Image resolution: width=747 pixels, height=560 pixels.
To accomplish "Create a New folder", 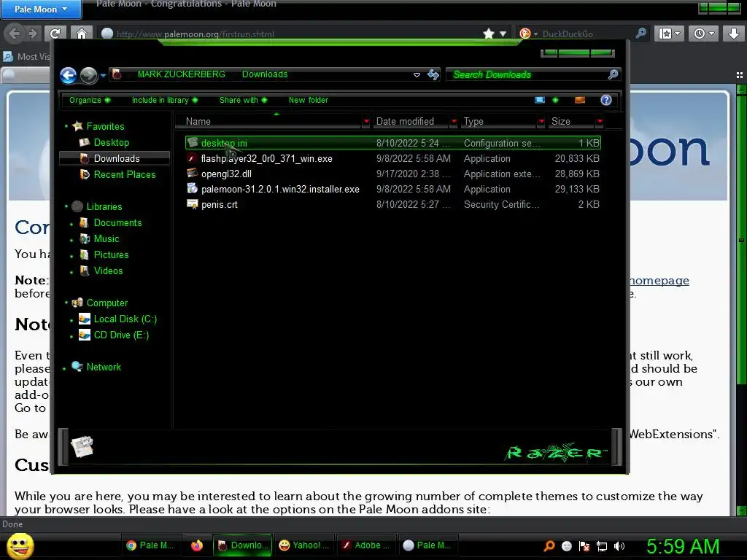I will pyautogui.click(x=309, y=100).
